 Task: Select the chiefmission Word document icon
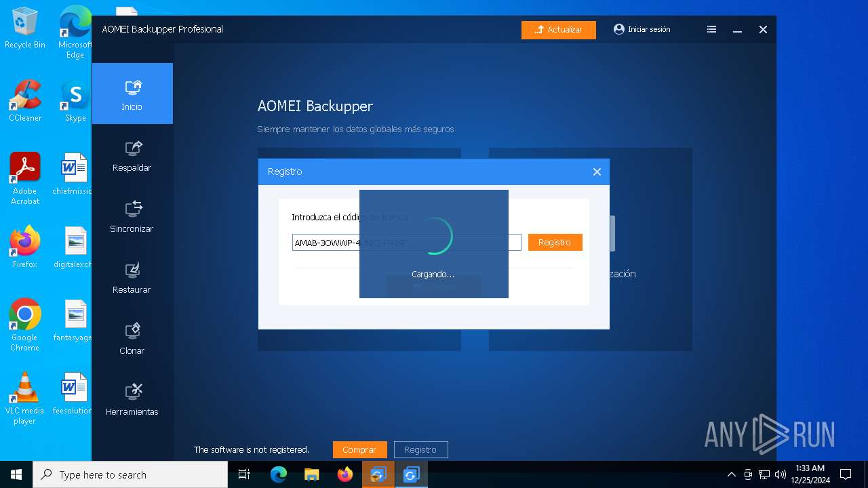(x=73, y=174)
